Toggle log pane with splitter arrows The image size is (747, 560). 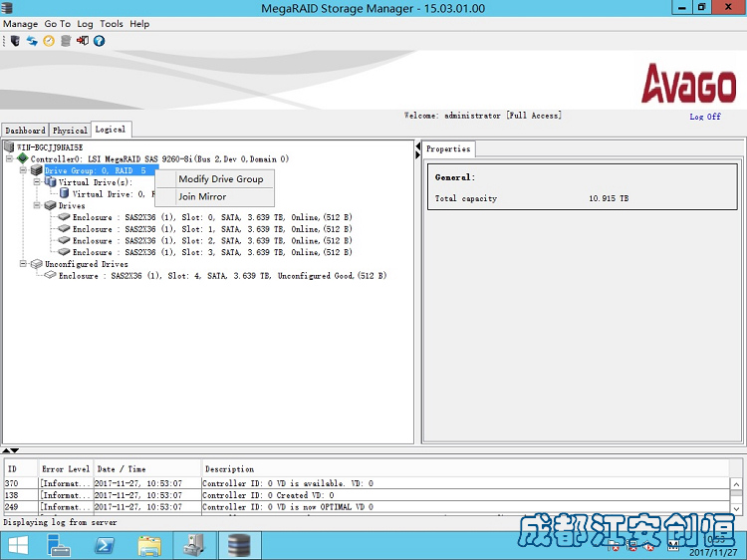tap(10, 450)
